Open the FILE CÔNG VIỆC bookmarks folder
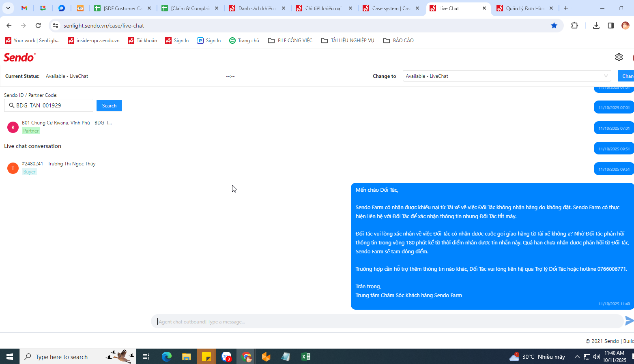Screen dimensions: 634x364 (290, 41)
